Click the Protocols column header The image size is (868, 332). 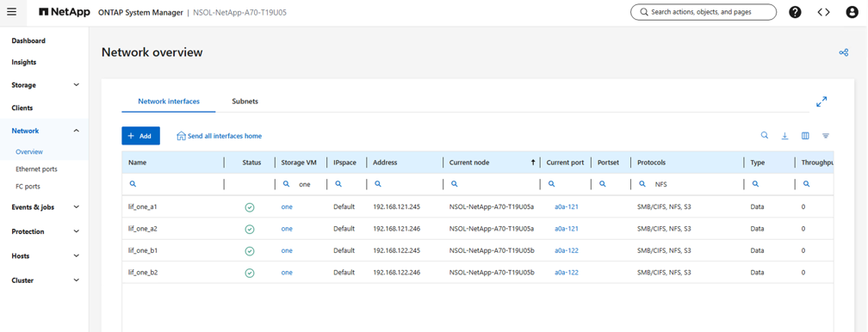652,163
